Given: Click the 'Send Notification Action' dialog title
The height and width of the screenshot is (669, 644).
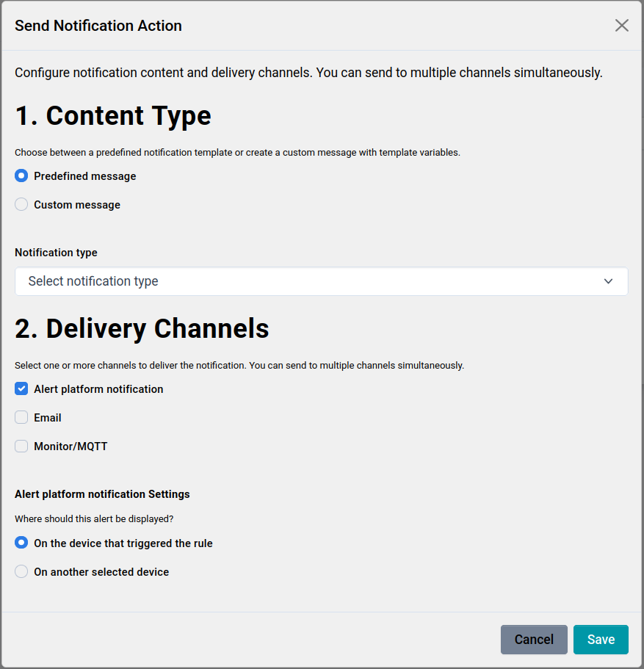Looking at the screenshot, I should coord(98,26).
